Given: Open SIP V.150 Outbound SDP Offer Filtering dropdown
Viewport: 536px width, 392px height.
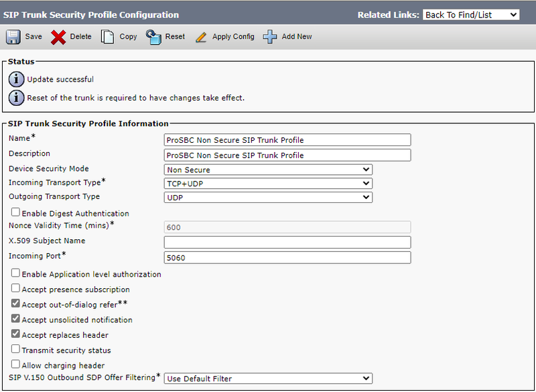Looking at the screenshot, I should (269, 379).
